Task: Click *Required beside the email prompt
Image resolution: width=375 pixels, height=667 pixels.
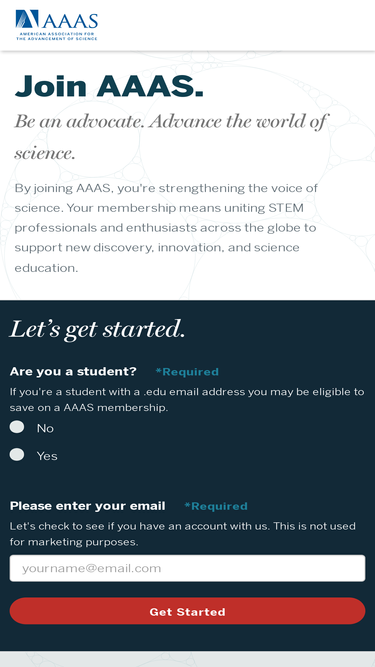Action: pos(216,506)
